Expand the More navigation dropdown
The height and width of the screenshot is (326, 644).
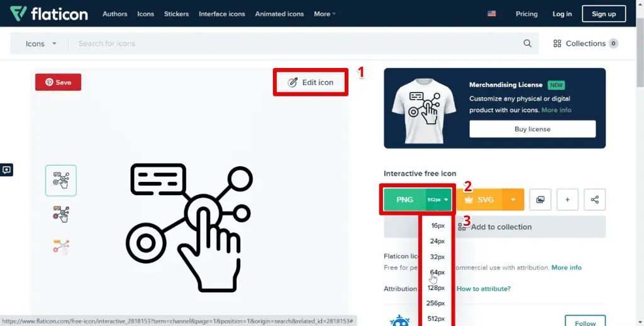[x=325, y=14]
